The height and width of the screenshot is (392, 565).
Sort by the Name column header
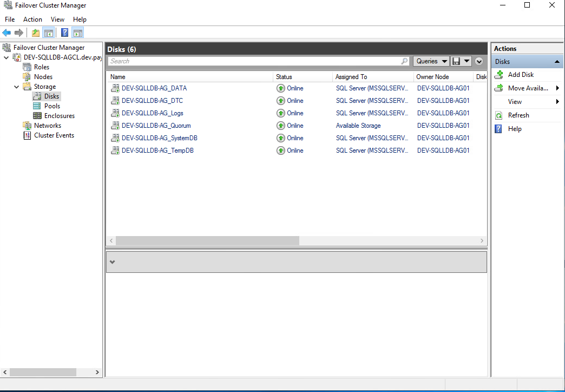[x=190, y=77]
